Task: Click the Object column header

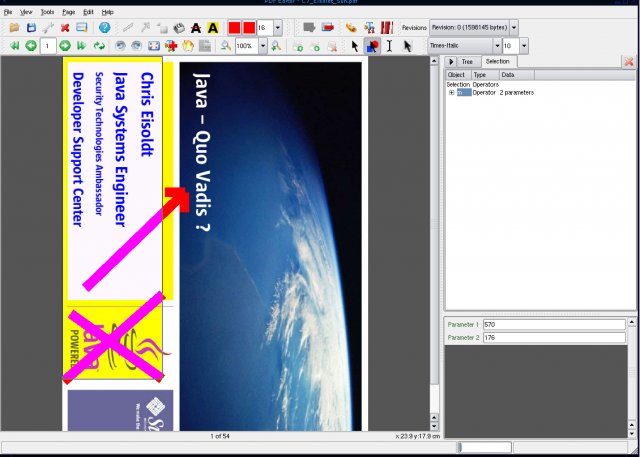Action: pyautogui.click(x=458, y=75)
